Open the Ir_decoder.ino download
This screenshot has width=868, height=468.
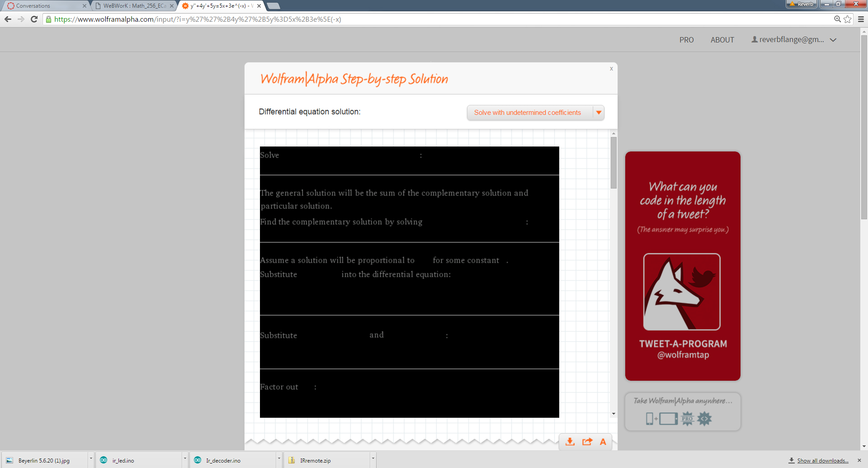click(233, 460)
